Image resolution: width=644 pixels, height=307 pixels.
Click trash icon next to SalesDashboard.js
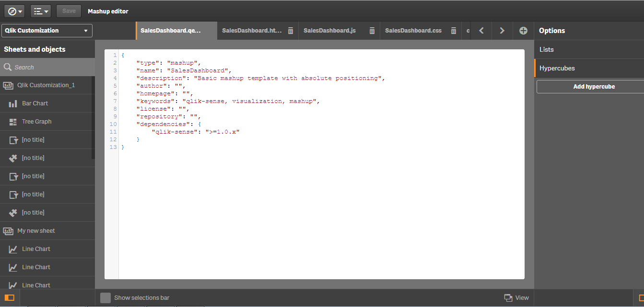click(x=372, y=31)
